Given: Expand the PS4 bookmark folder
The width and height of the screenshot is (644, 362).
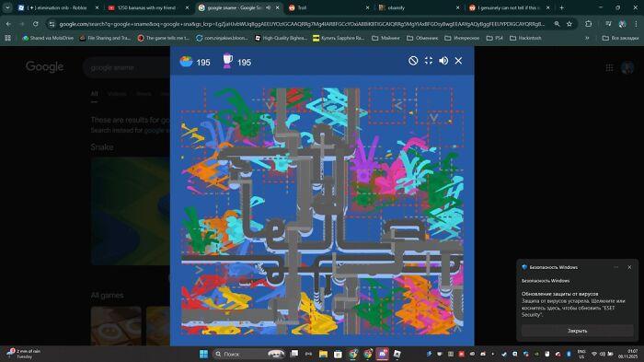Looking at the screenshot, I should [495, 38].
